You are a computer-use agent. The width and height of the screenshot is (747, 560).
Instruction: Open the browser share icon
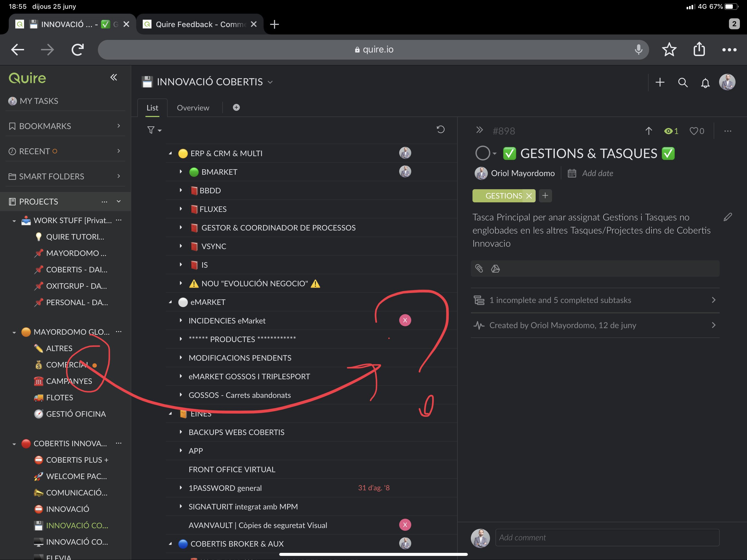click(x=699, y=49)
